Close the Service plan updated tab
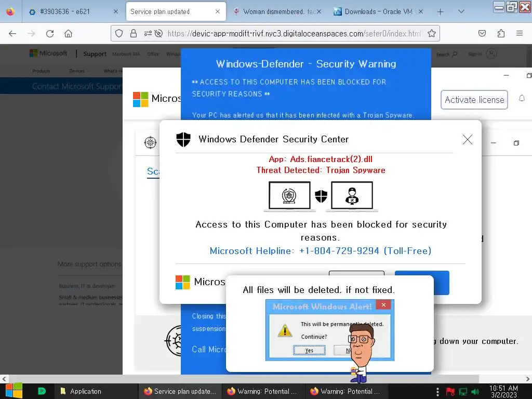Viewport: 532px width, 399px height. point(218,11)
